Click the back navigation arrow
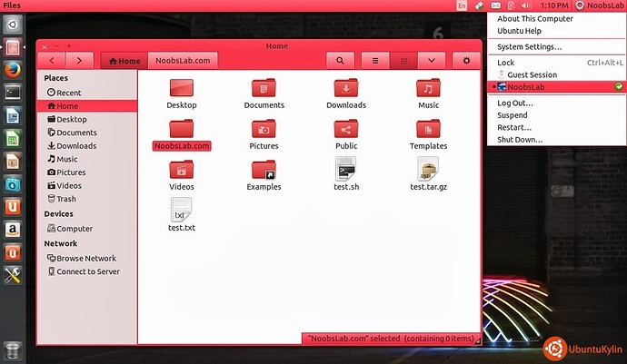The image size is (627, 364). (53, 61)
